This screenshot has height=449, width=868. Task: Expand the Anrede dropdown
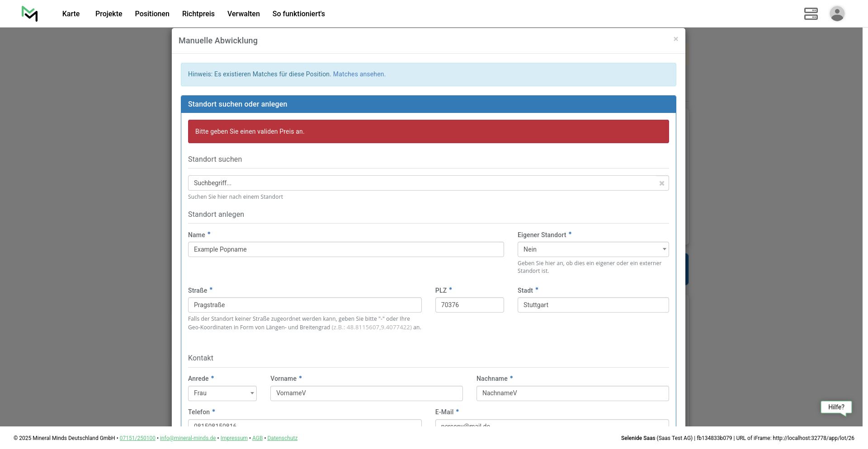[x=222, y=393]
